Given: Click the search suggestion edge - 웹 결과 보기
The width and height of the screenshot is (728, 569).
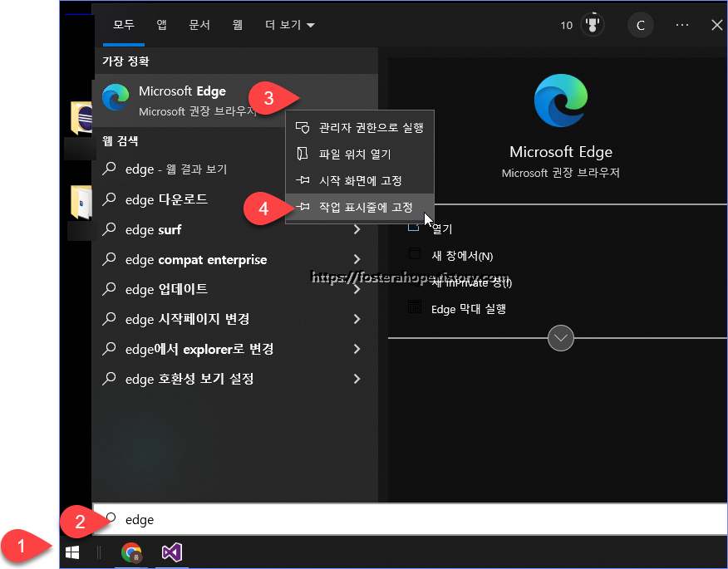Looking at the screenshot, I should click(176, 169).
